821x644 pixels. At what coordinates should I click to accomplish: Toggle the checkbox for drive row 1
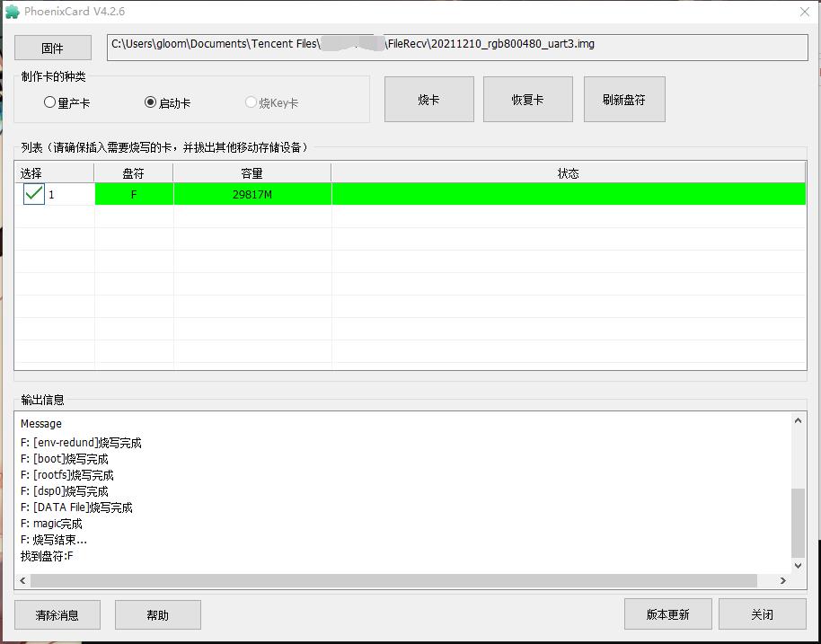click(x=34, y=194)
